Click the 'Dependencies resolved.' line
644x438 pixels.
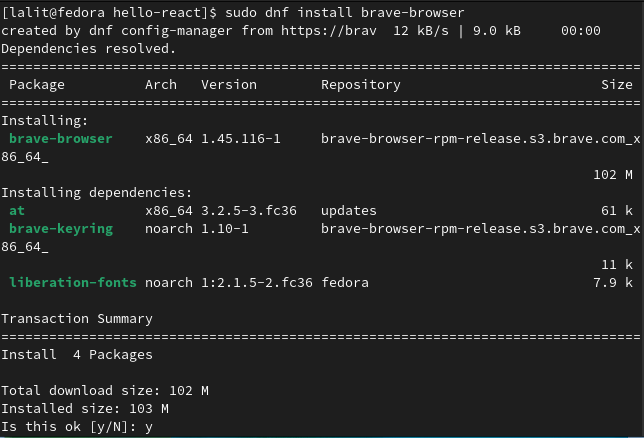pyautogui.click(x=88, y=49)
